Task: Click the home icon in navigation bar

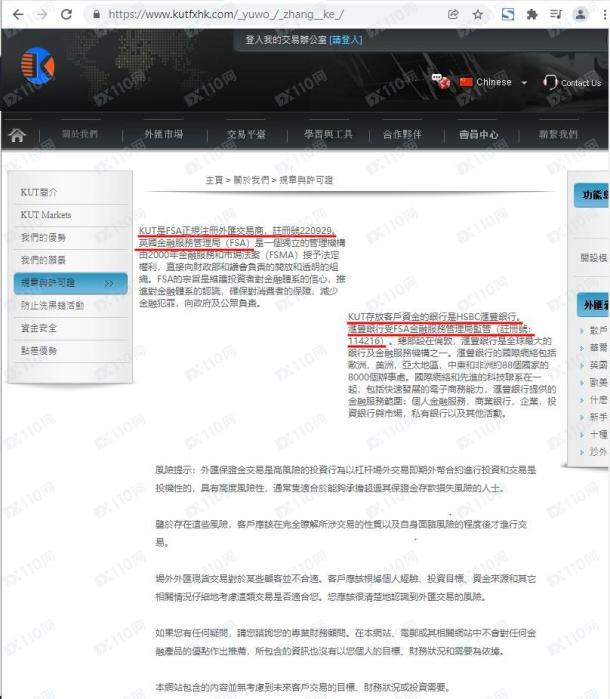Action: tap(17, 135)
